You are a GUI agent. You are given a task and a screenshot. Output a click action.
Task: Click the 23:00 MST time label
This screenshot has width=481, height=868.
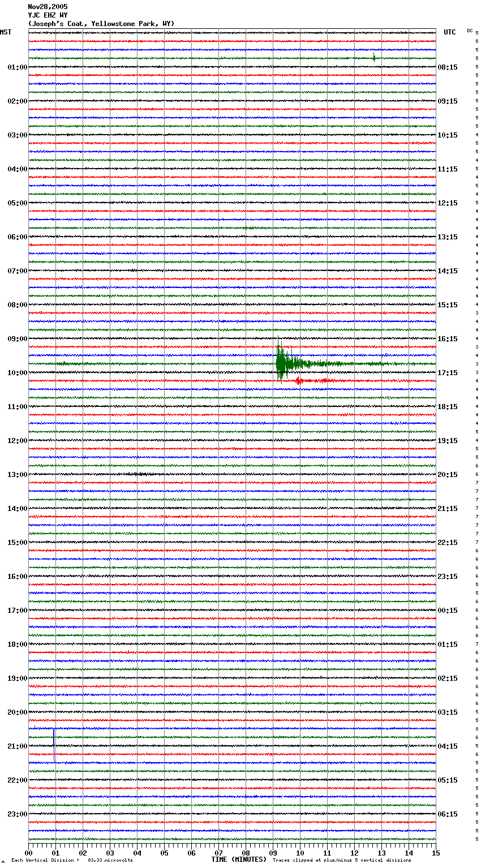tap(18, 814)
